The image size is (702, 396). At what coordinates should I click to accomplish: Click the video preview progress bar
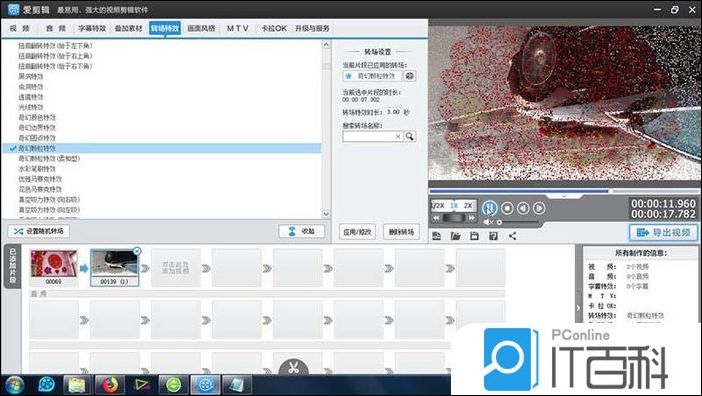pos(564,191)
